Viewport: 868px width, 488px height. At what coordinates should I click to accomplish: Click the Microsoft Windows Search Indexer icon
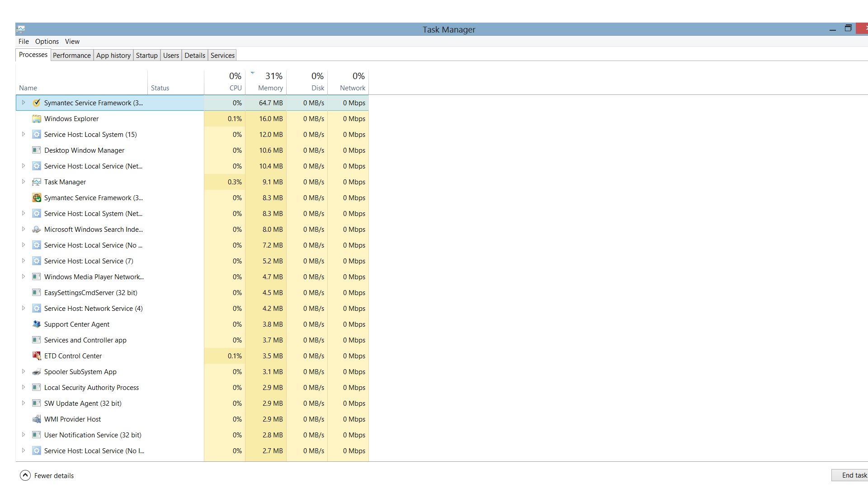[x=37, y=230]
